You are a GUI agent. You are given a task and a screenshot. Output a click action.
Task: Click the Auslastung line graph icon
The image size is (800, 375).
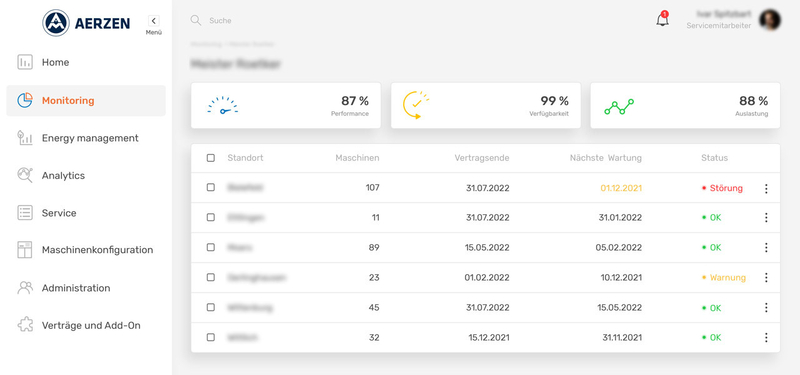click(x=619, y=106)
